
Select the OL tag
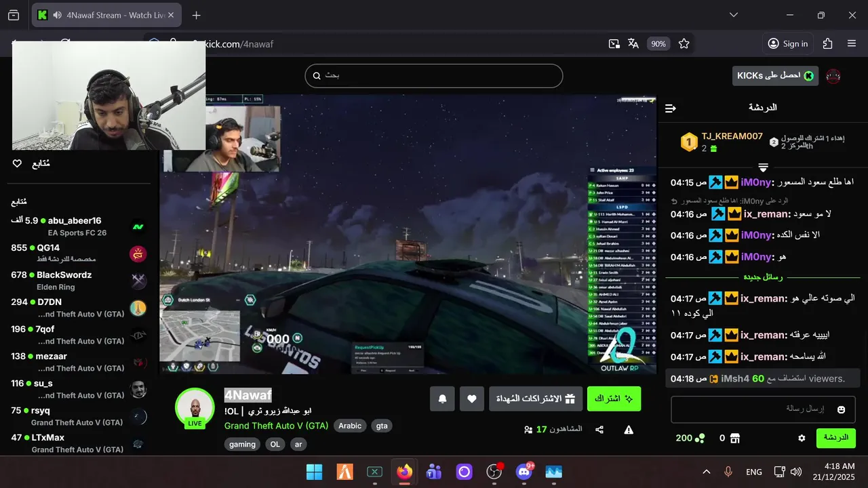[275, 445]
